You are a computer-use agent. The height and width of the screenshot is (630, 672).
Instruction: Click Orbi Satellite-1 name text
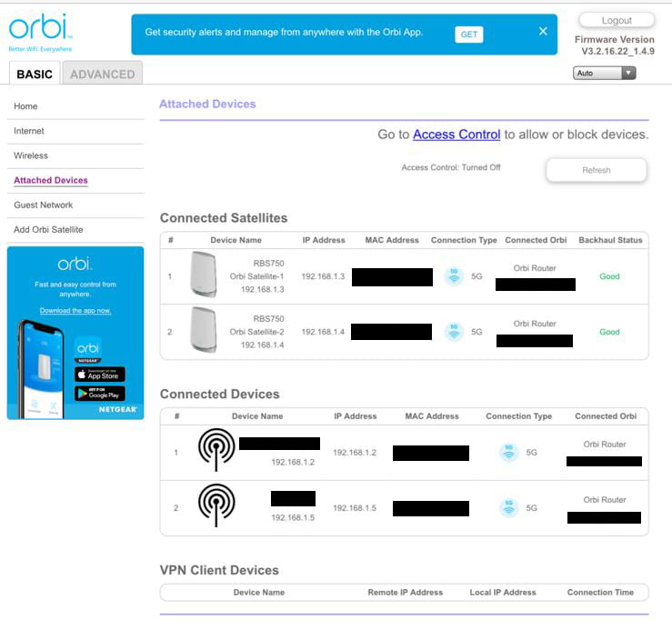point(256,276)
